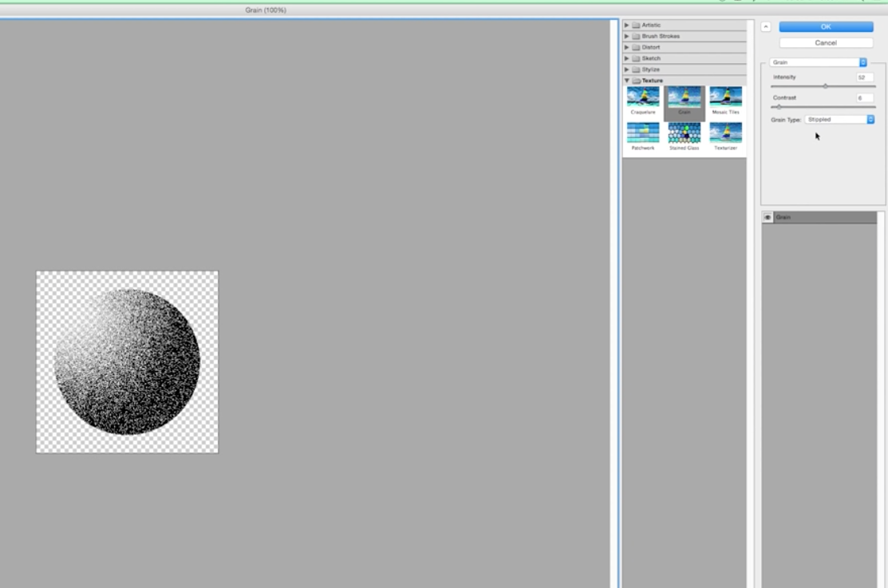
Task: Collapse the filter gallery thumbnails panel
Action: (x=766, y=26)
